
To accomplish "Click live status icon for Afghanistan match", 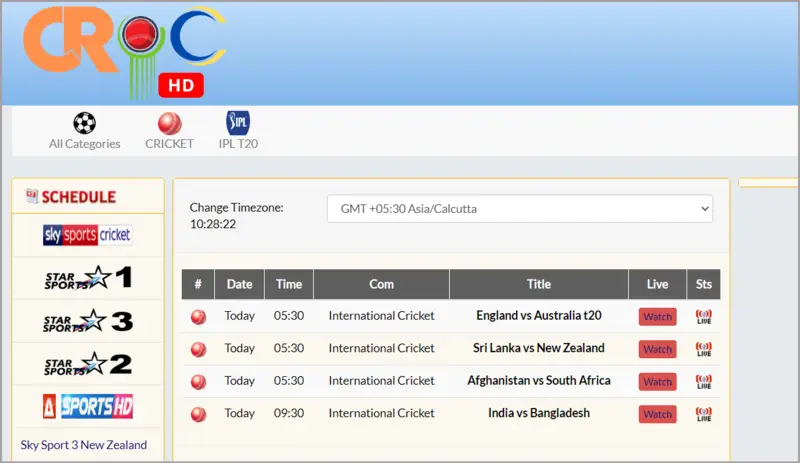I will [x=704, y=382].
